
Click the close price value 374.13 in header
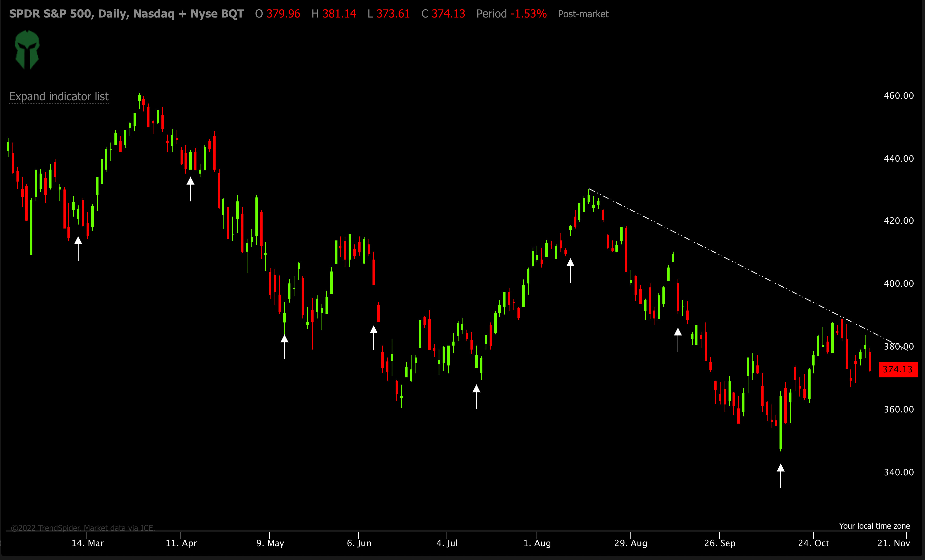point(448,14)
